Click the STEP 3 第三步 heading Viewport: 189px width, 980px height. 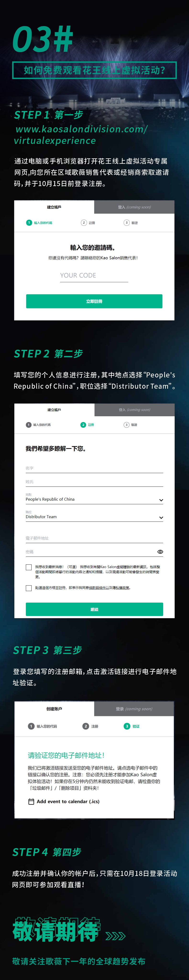[x=47, y=650]
